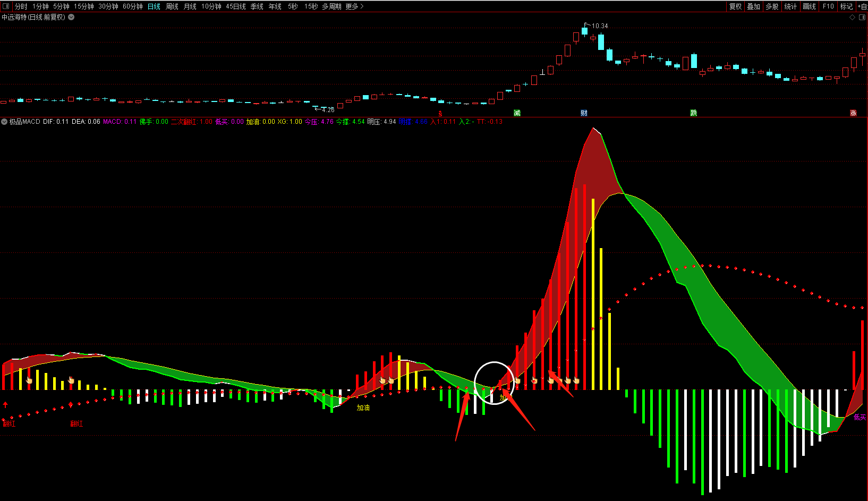The height and width of the screenshot is (501, 868).
Task: Expand the 中远海特 chart title dropdown
Action: (x=71, y=17)
